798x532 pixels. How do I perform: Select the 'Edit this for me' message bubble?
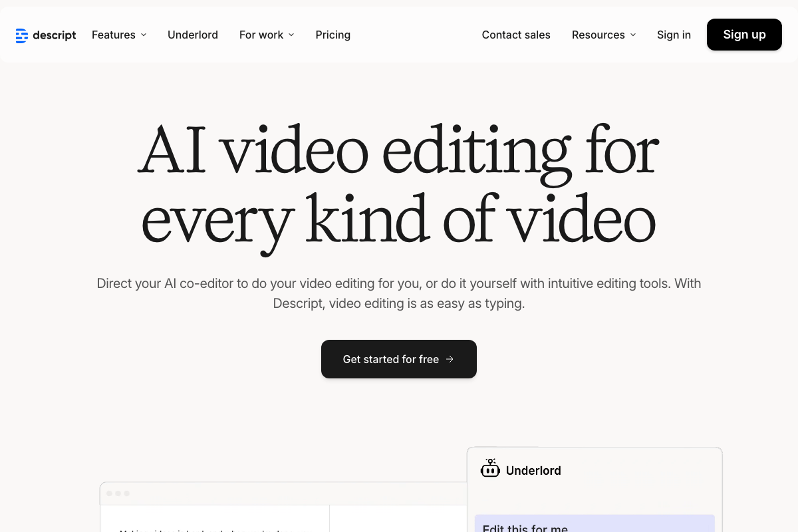pos(594,524)
